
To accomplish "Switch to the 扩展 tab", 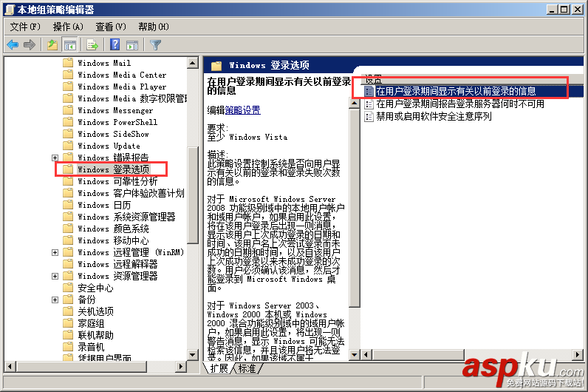I will [219, 368].
